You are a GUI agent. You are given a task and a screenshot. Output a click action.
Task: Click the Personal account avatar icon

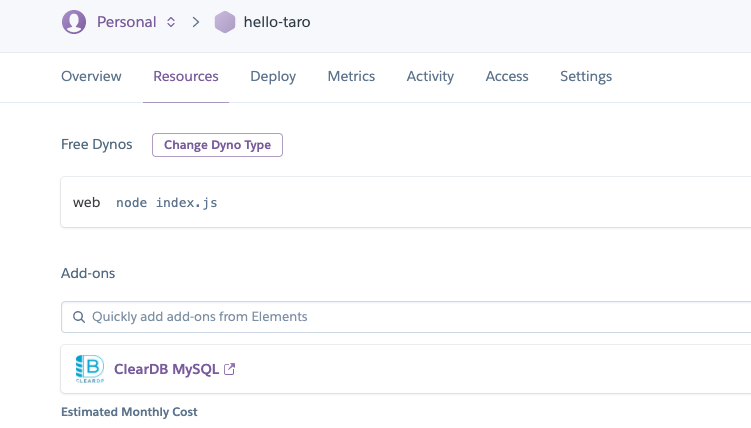click(x=74, y=22)
